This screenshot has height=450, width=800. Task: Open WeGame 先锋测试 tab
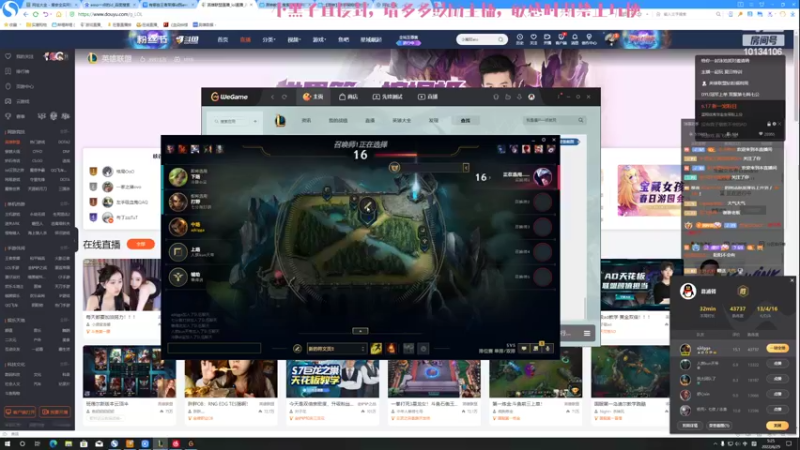click(387, 96)
